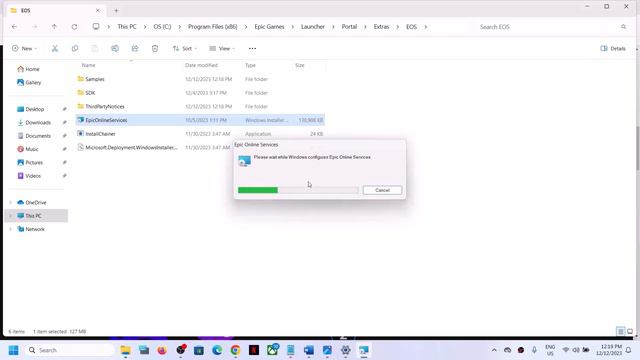Sort by Name column header

point(89,65)
